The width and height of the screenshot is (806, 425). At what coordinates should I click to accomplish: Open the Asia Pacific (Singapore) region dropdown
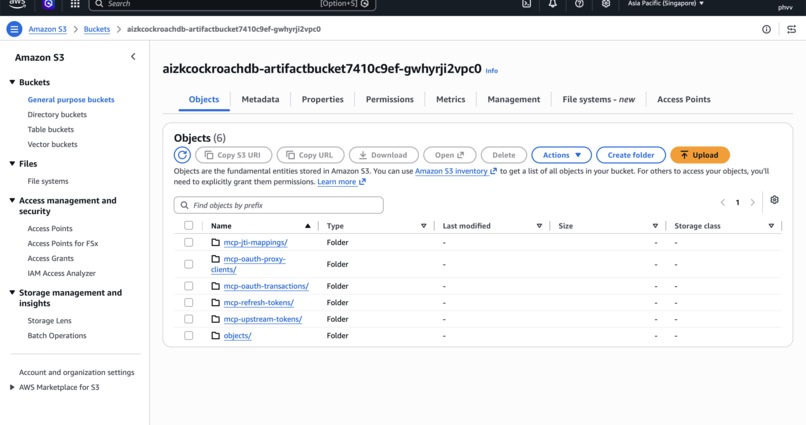[666, 4]
